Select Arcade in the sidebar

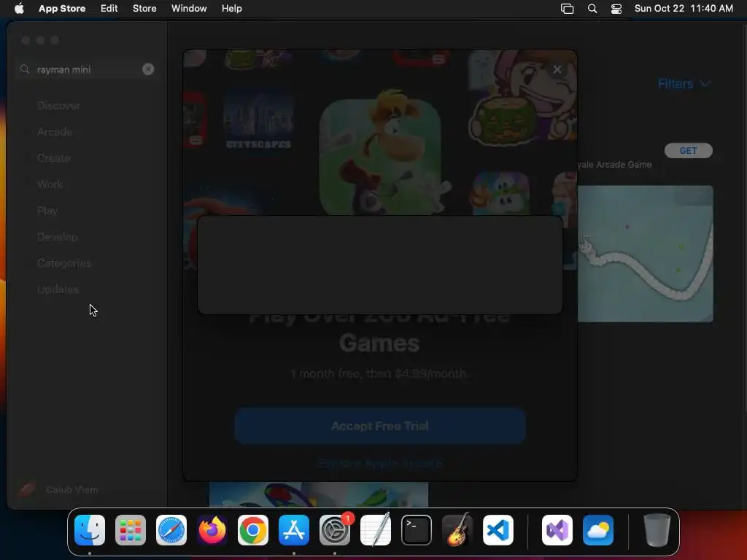[x=55, y=132]
